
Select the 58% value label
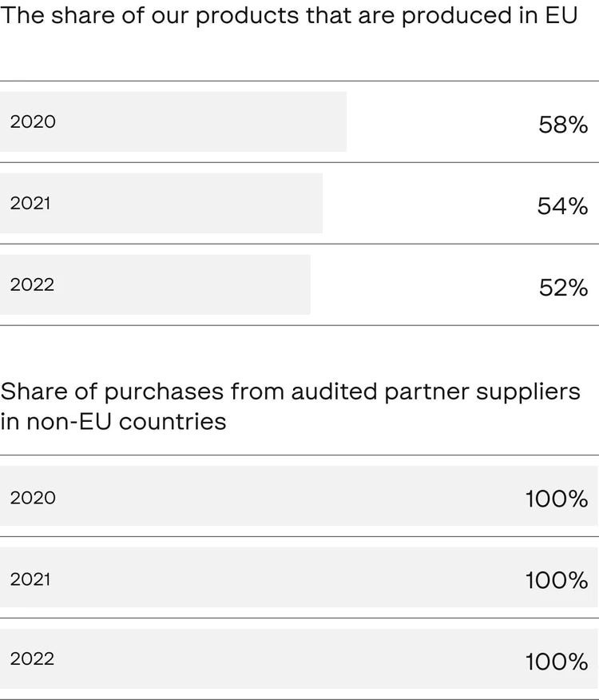tap(563, 125)
